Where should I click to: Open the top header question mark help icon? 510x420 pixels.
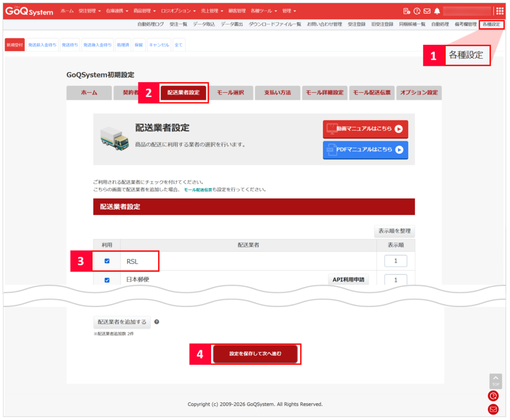click(417, 11)
